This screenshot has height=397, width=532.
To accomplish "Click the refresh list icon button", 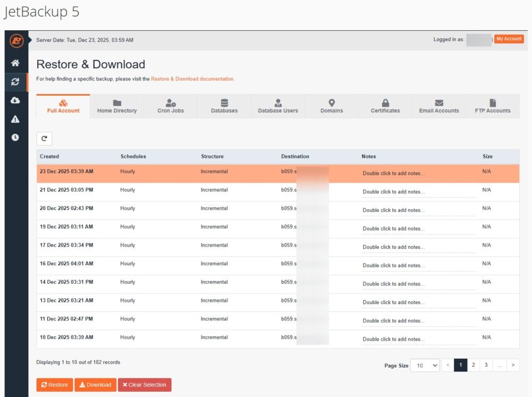I will tap(44, 139).
